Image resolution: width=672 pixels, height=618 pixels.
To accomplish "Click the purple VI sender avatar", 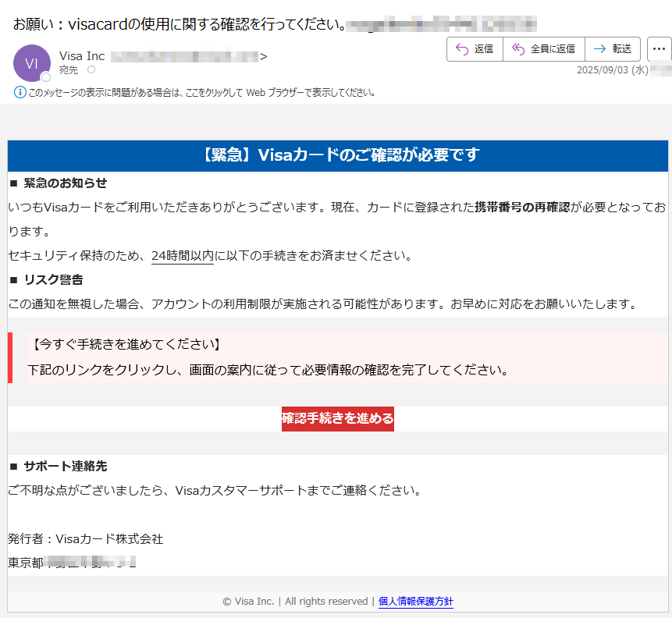I will pos(32,63).
